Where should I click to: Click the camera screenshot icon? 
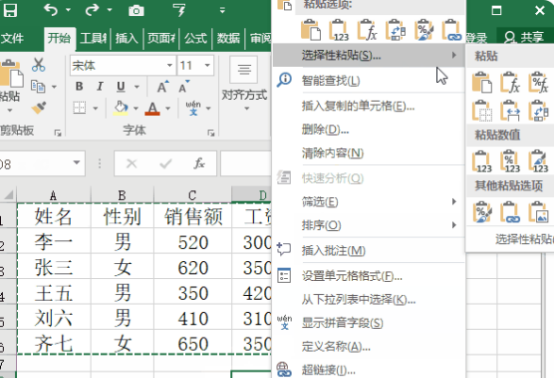136,11
